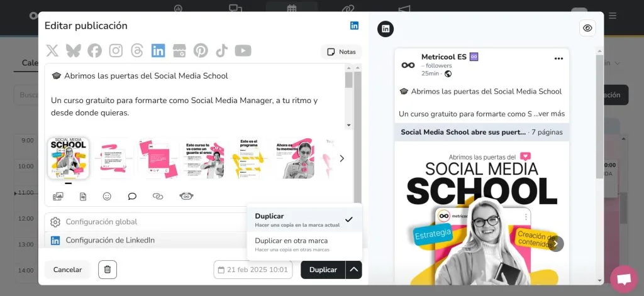Open the Notas button

coord(341,52)
